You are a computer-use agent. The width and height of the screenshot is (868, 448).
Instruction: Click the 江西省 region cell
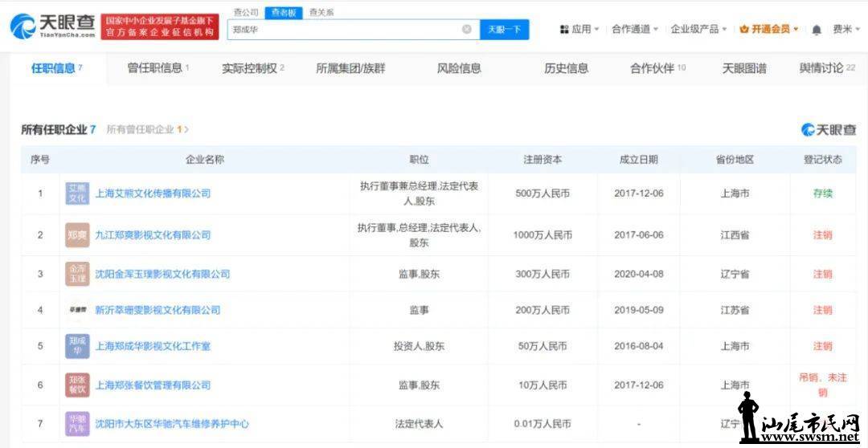pos(735,235)
